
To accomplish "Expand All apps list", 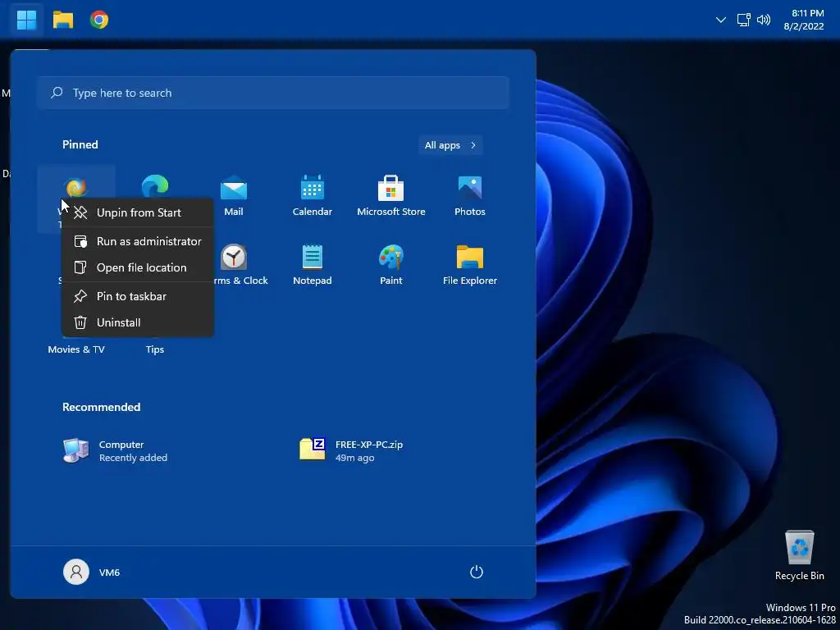I will 450,145.
